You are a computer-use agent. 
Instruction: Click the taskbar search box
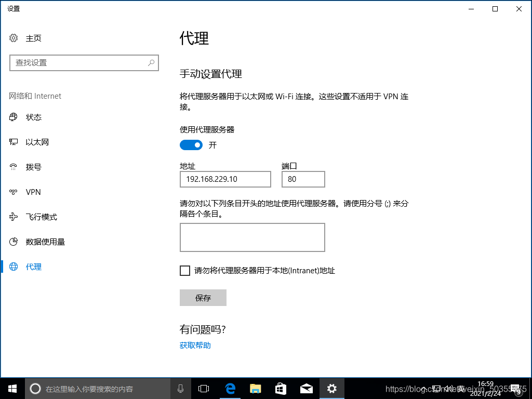pyautogui.click(x=98, y=389)
